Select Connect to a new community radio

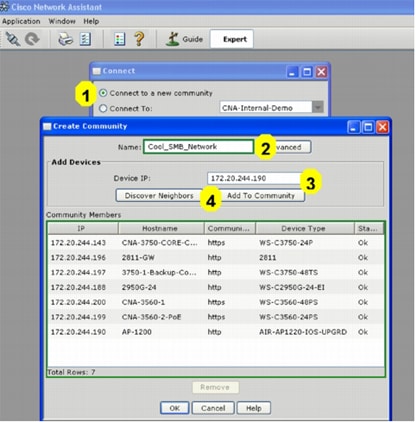tap(103, 93)
